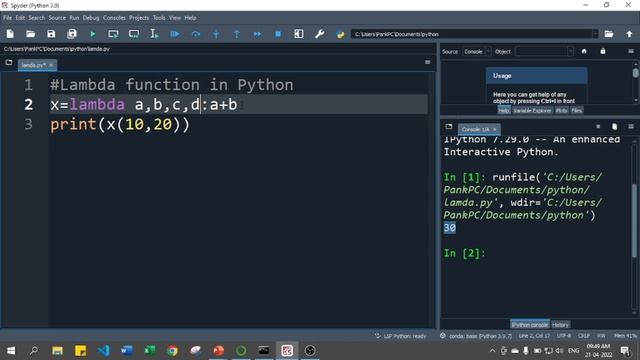
Task: Open the Search menu
Action: pos(36,18)
